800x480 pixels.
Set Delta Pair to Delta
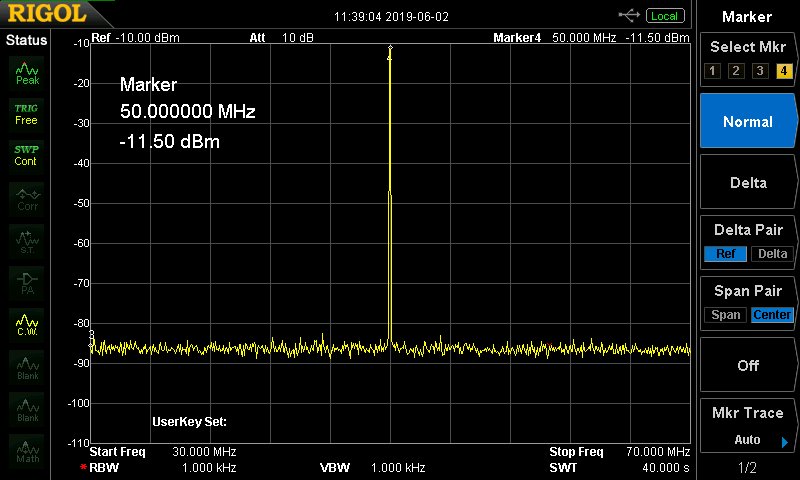[772, 254]
